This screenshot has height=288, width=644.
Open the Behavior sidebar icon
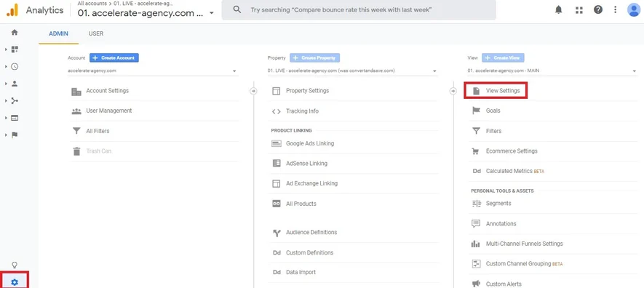(x=15, y=118)
